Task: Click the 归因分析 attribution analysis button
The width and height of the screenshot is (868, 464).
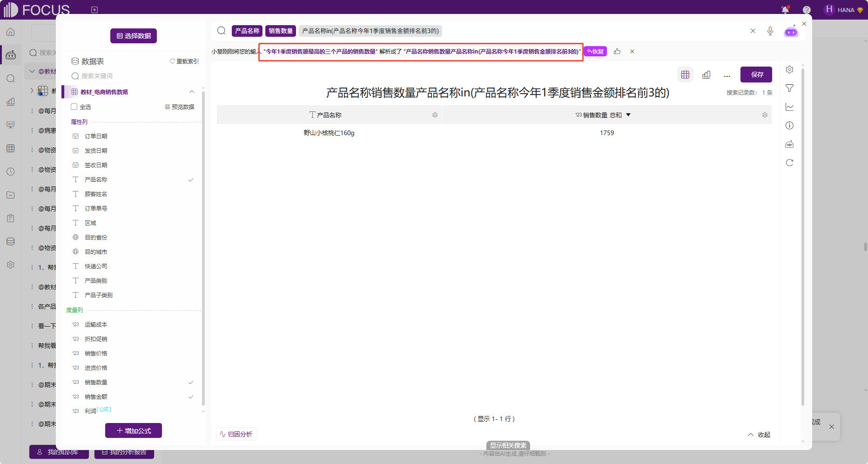Action: tap(236, 434)
